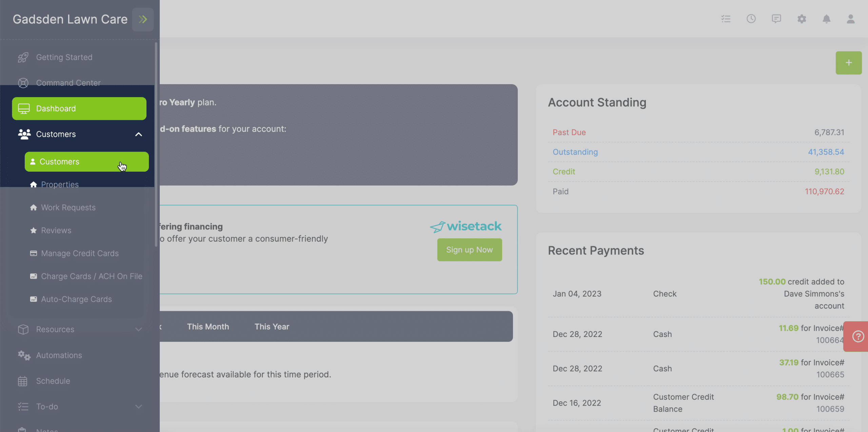Open the messages chat icon
Viewport: 868px width, 432px height.
click(776, 19)
